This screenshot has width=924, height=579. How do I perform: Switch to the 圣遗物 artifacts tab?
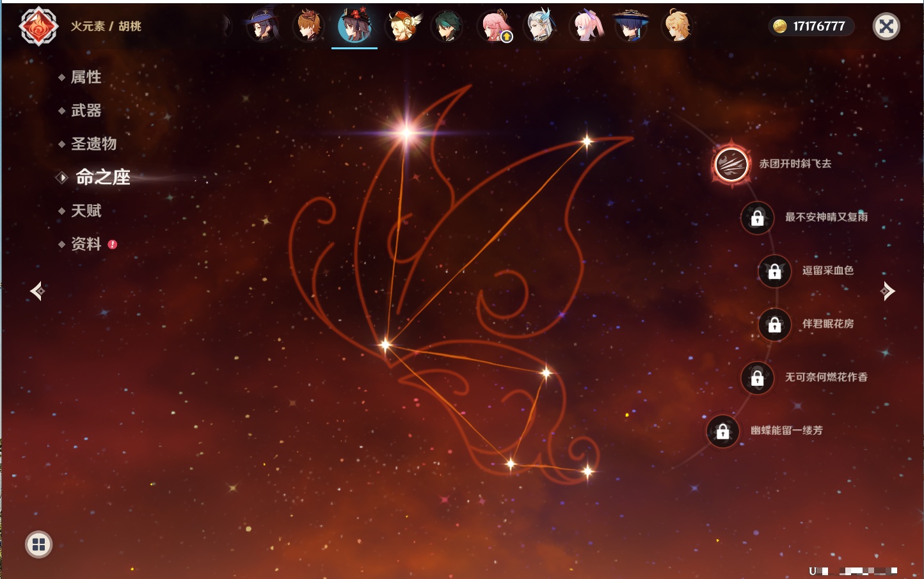[93, 144]
